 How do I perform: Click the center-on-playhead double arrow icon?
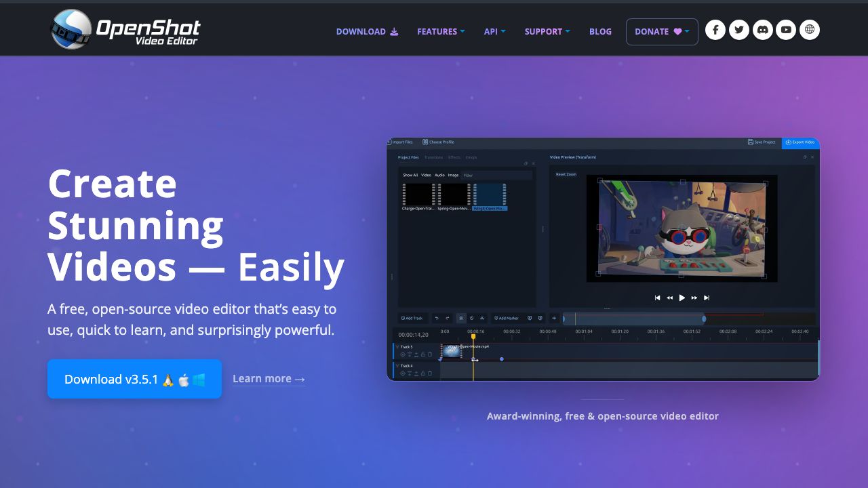pos(554,318)
